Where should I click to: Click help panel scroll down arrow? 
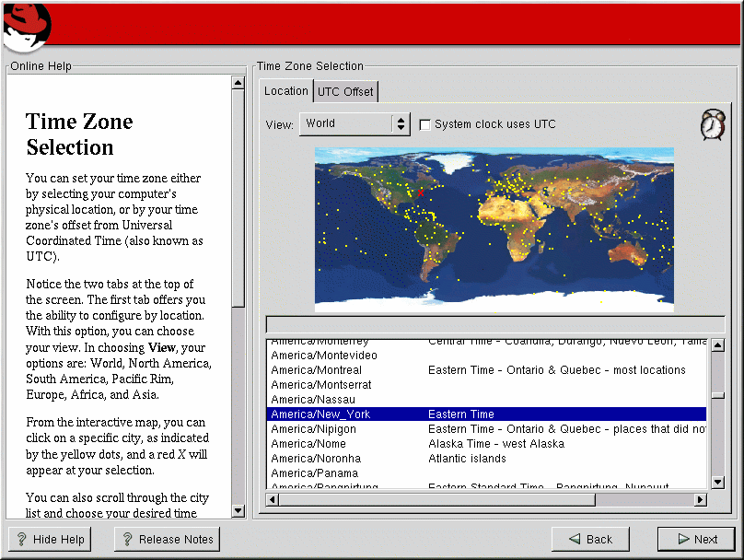coord(238,510)
